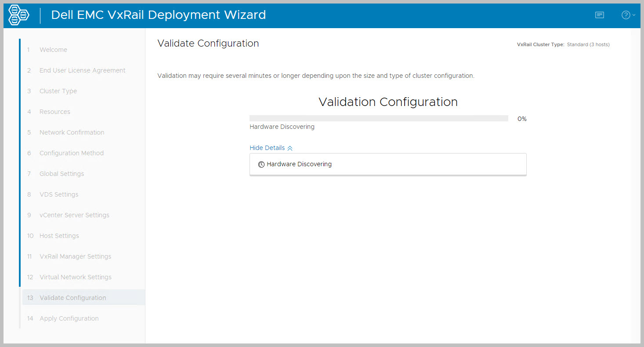Image resolution: width=644 pixels, height=347 pixels.
Task: Go to Welcome step
Action: [53, 50]
